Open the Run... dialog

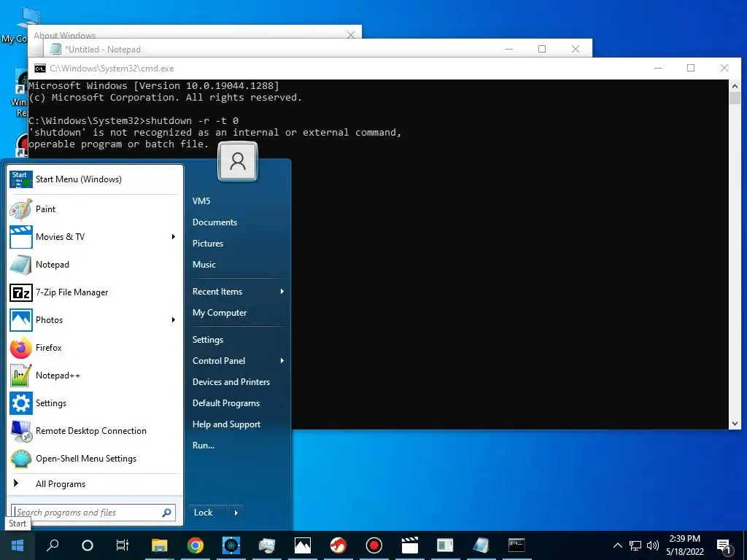[204, 446]
